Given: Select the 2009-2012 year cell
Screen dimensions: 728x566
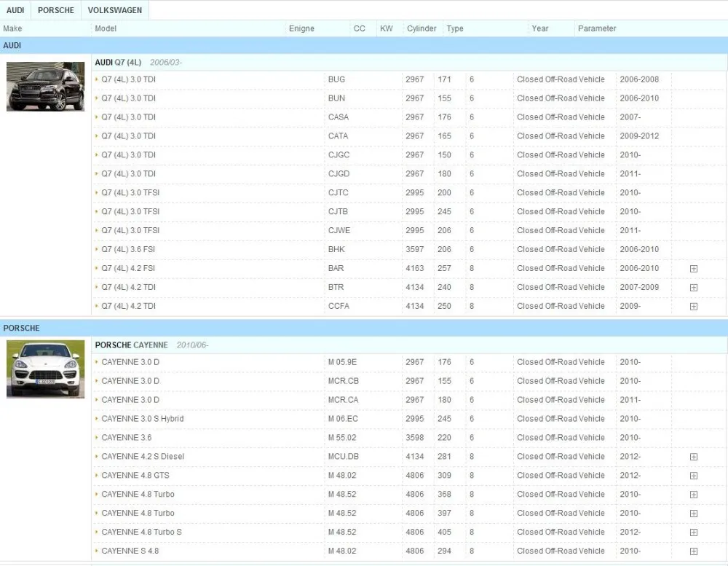Looking at the screenshot, I should 639,136.
